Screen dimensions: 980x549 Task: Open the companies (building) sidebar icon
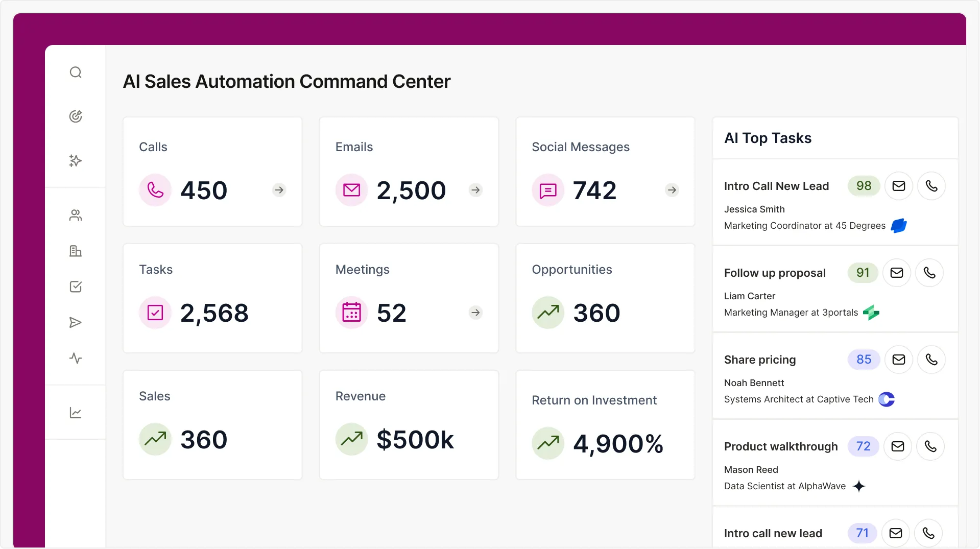76,251
